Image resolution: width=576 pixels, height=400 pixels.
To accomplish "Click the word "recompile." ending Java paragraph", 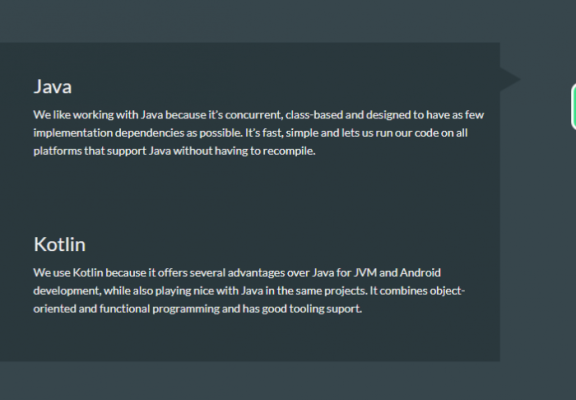I will [x=289, y=151].
